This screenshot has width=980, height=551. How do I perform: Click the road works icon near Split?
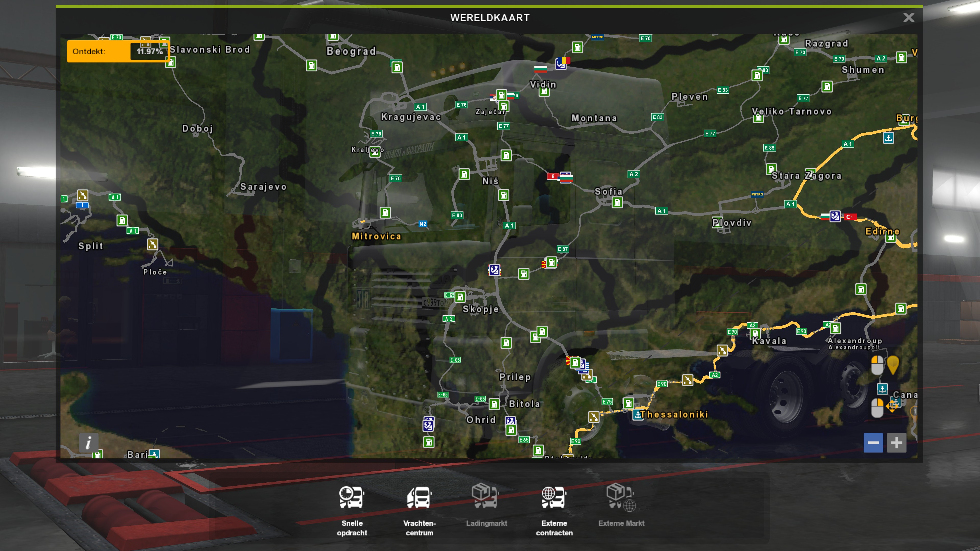pyautogui.click(x=82, y=195)
